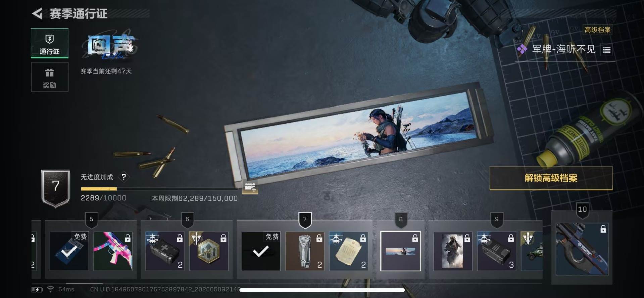Click the 赛季通行证 page title
The image size is (644, 298).
(x=79, y=14)
